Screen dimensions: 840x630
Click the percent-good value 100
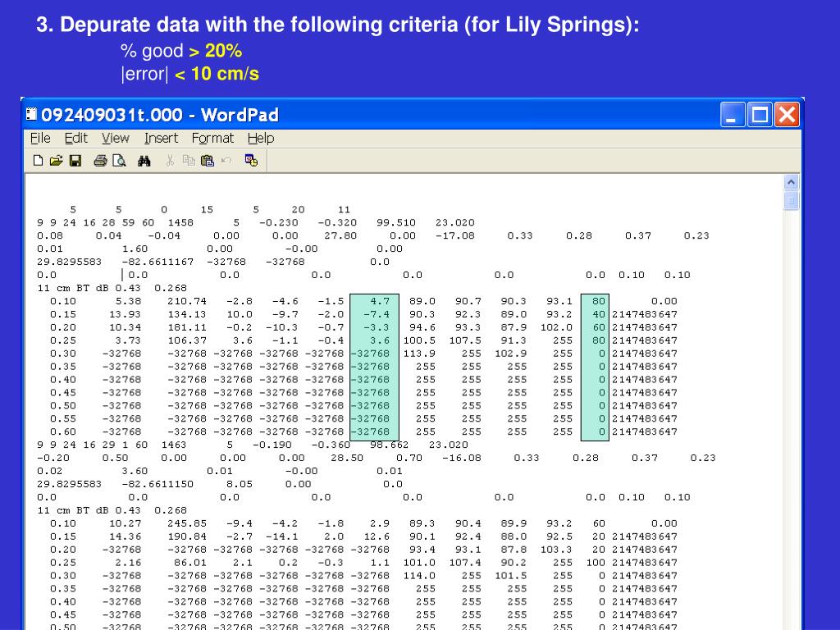(596, 563)
